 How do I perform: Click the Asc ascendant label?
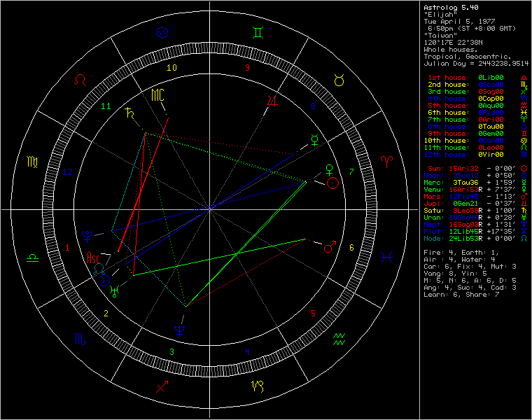(x=93, y=258)
